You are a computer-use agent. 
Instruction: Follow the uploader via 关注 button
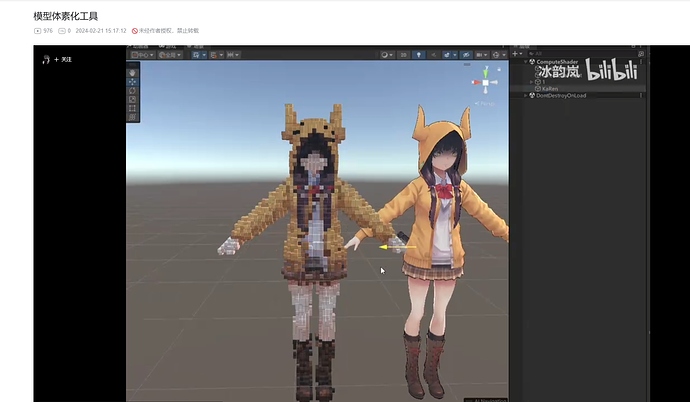(63, 59)
